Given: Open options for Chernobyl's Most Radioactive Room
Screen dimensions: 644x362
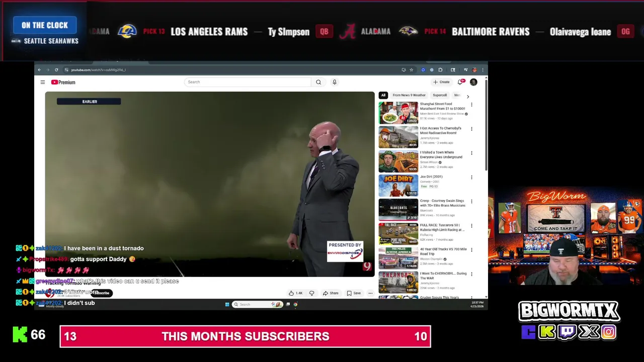Looking at the screenshot, I should (x=471, y=129).
